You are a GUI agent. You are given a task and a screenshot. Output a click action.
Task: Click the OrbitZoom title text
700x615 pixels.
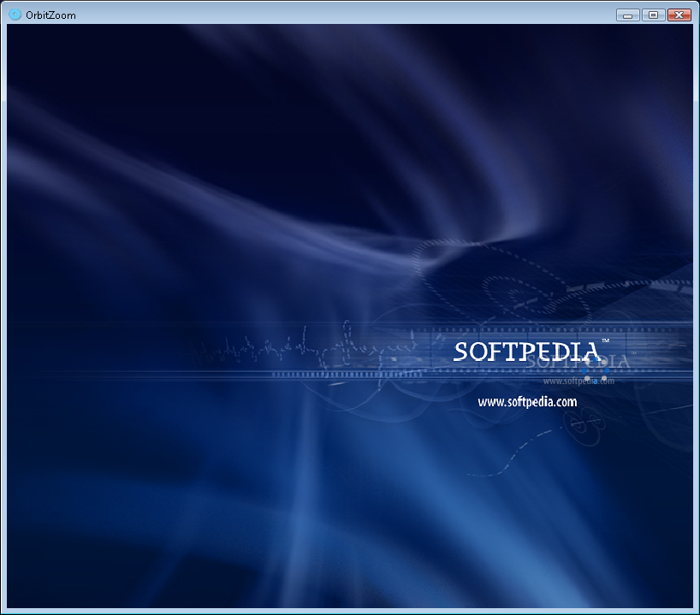tap(50, 15)
